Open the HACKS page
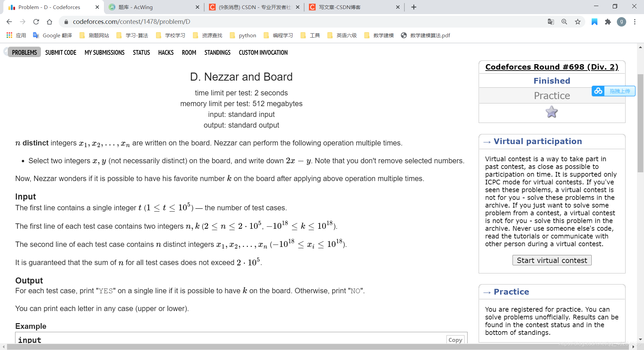This screenshot has width=644, height=350. point(166,52)
